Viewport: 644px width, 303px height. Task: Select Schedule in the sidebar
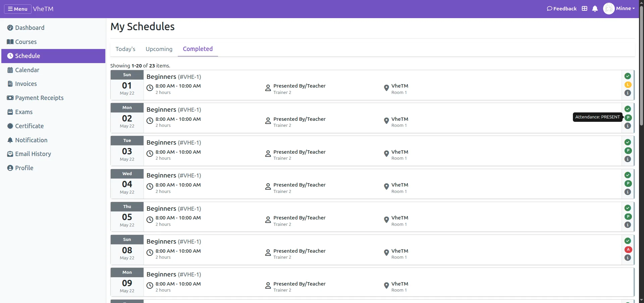pyautogui.click(x=53, y=56)
